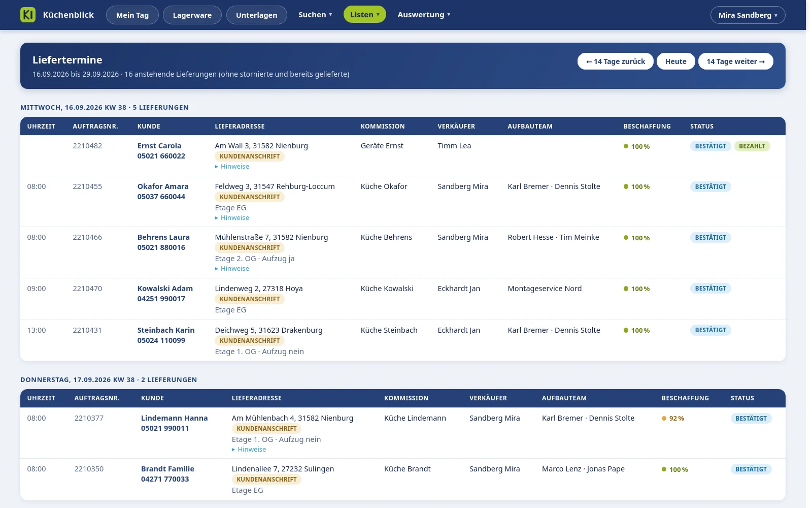Open the Mein Tag page
Image resolution: width=812 pixels, height=508 pixels.
click(x=132, y=15)
